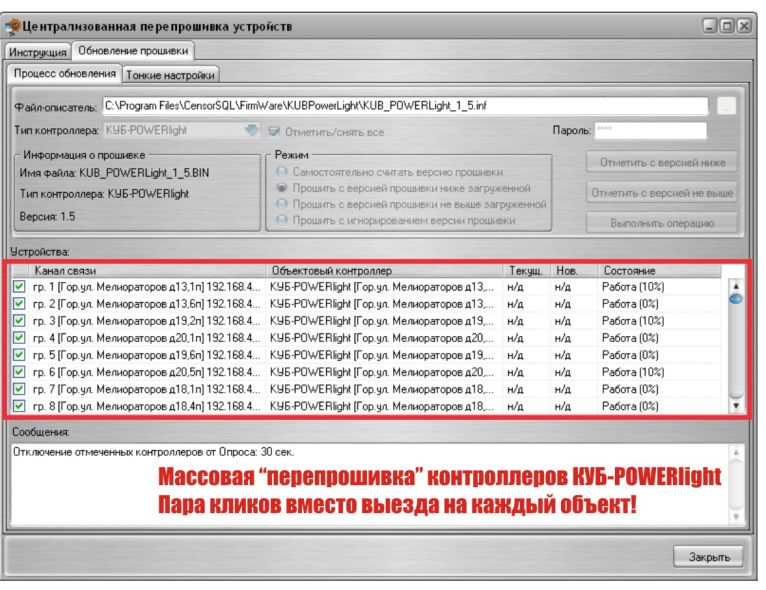Click message Отключение отмеченных контроллеров от Опроса

pos(153,452)
